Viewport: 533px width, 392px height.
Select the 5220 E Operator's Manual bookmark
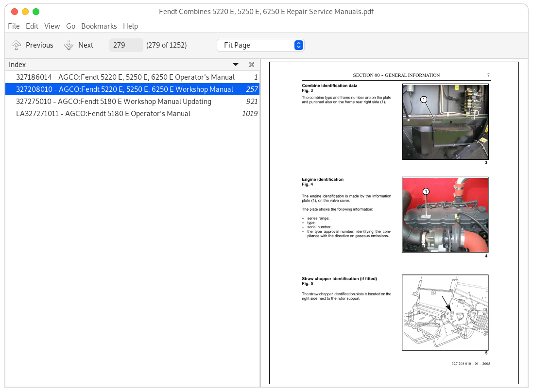point(125,77)
